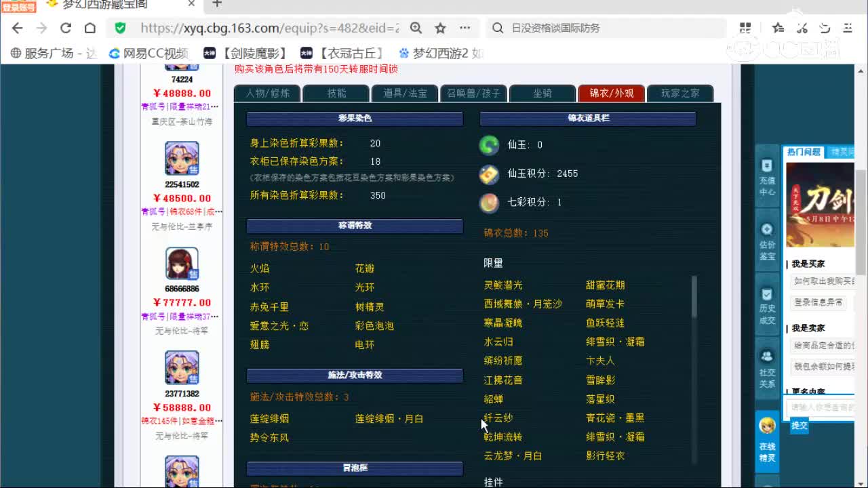
Task: Click the price ¥77777.00 listing
Action: coord(182,302)
